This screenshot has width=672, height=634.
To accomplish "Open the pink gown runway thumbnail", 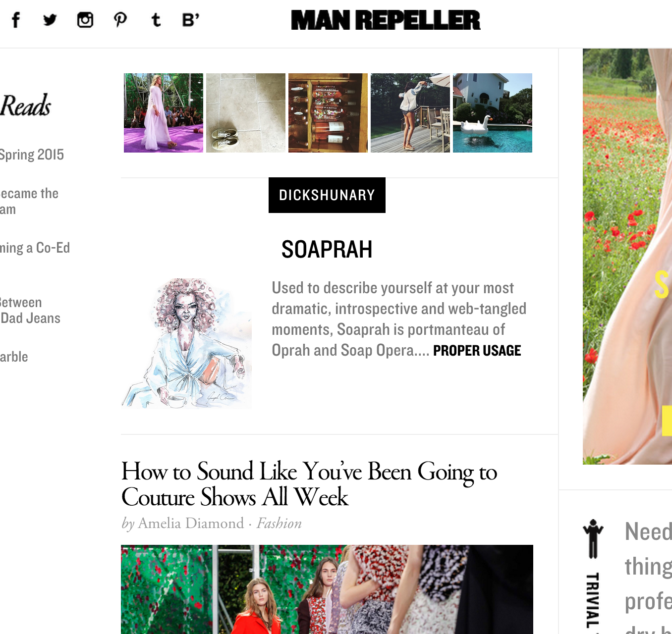I will coord(164,113).
